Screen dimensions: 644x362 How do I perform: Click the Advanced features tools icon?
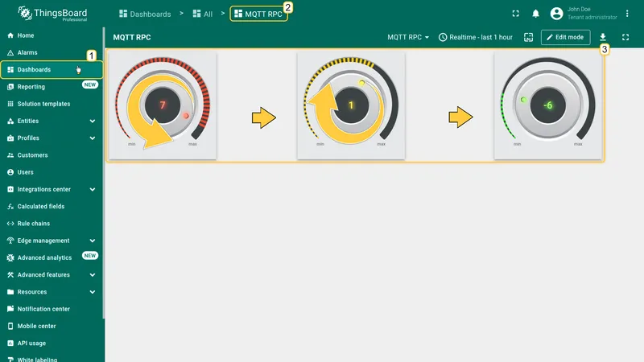click(x=10, y=275)
